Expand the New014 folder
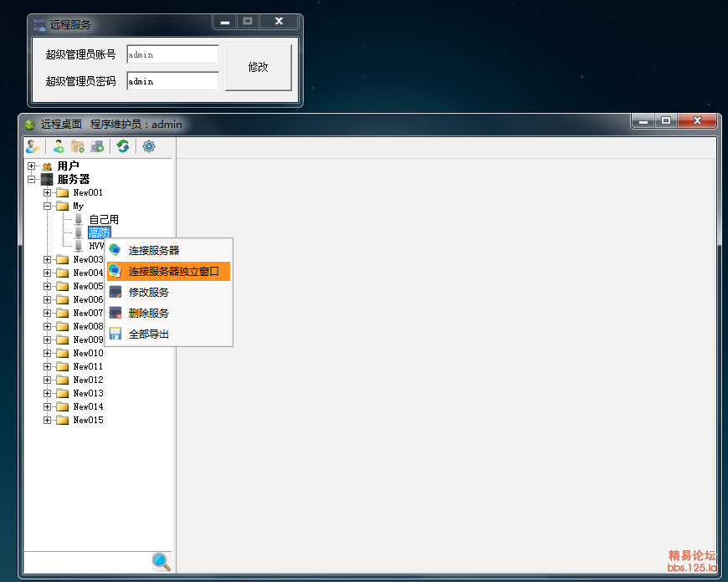Image resolution: width=728 pixels, height=582 pixels. pyautogui.click(x=48, y=406)
